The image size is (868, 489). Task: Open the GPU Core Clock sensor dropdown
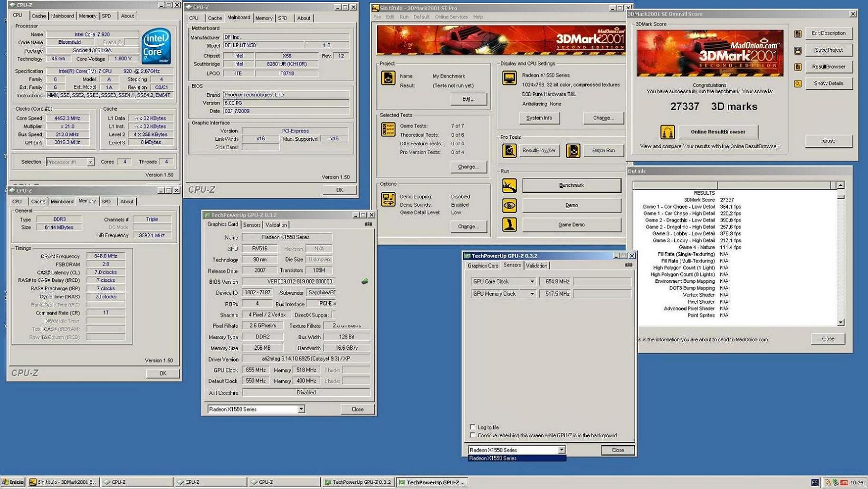tap(532, 281)
